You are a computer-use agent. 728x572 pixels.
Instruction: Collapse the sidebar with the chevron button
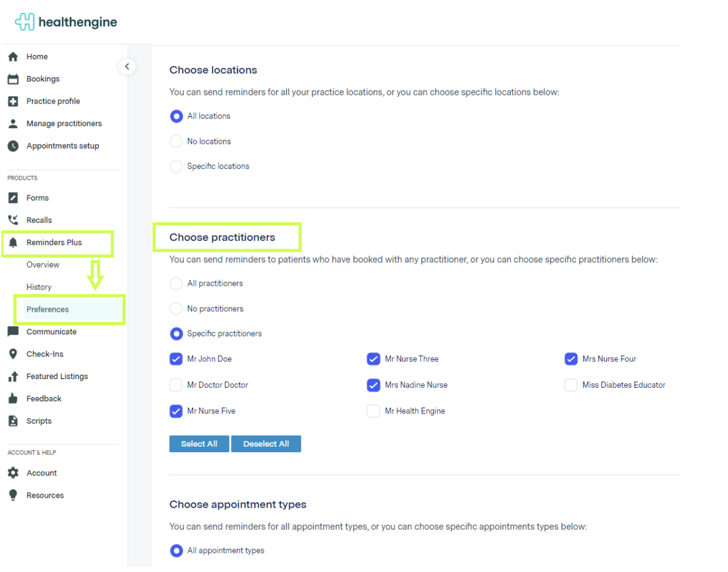(x=127, y=66)
